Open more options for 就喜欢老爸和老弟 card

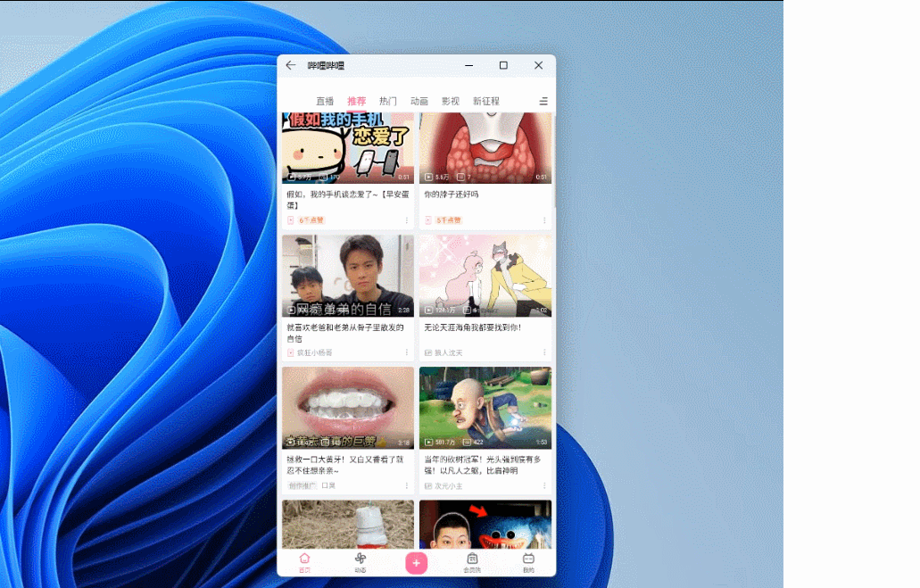[x=407, y=352]
